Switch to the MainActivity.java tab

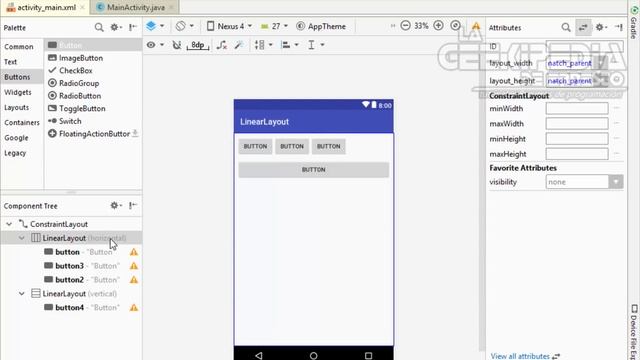pos(135,7)
